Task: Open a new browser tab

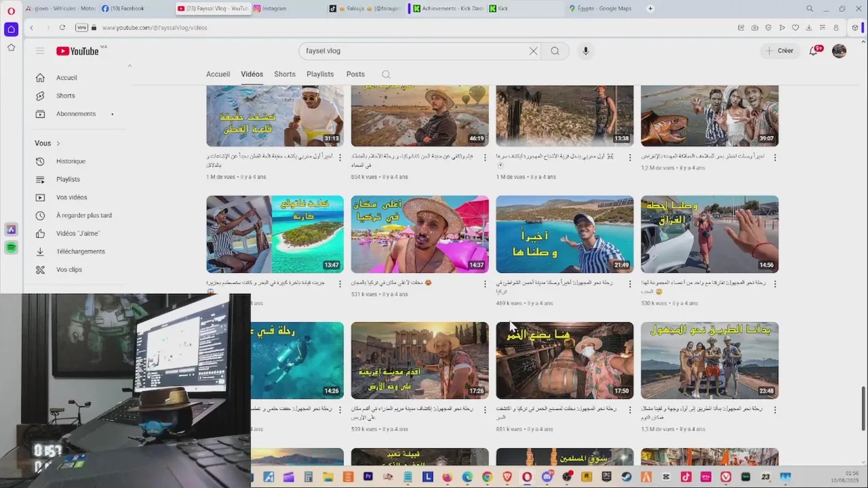Action: (x=650, y=9)
